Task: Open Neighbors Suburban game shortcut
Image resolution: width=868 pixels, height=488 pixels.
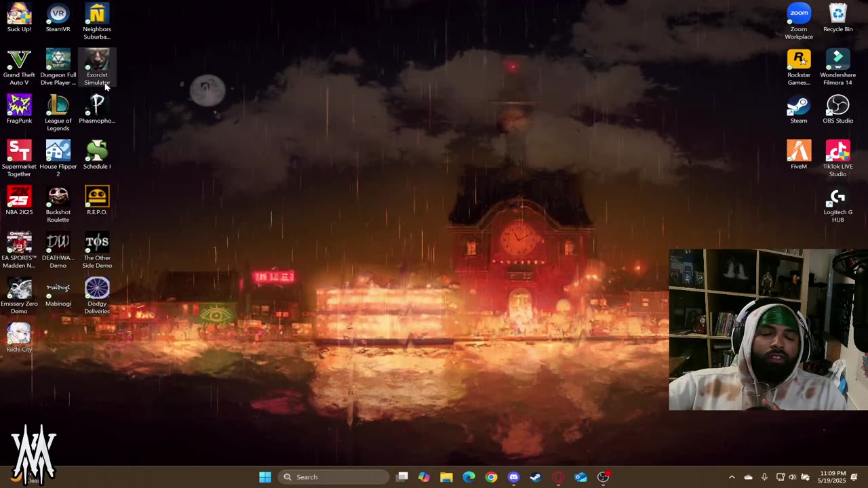Action: [x=97, y=21]
